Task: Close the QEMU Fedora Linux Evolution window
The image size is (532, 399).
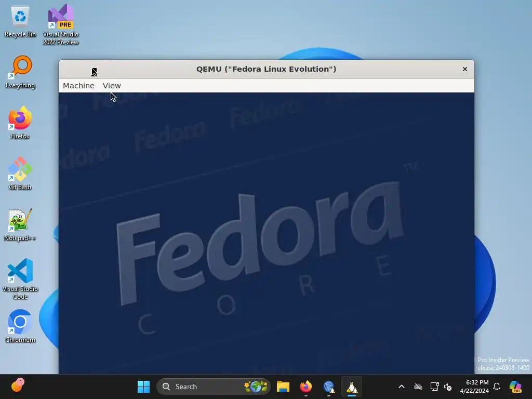Action: coord(465,69)
